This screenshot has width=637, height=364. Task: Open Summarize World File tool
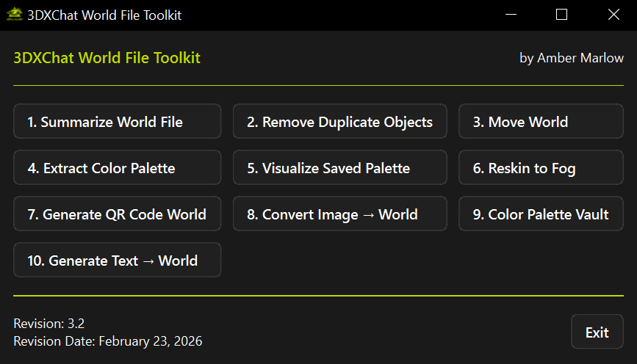[x=118, y=122]
